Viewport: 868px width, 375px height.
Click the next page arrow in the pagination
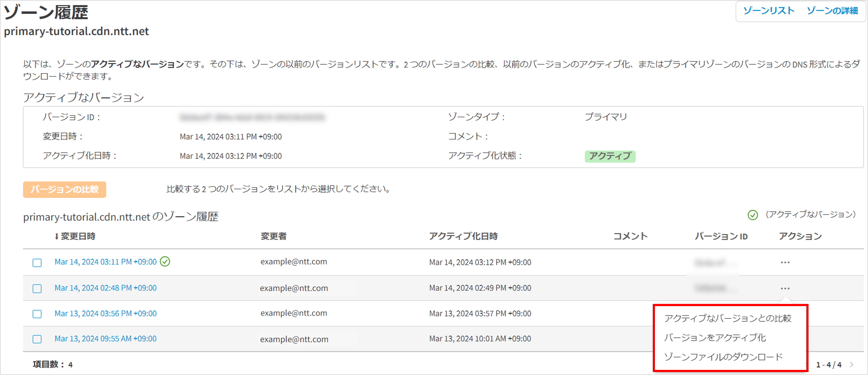coord(852,365)
